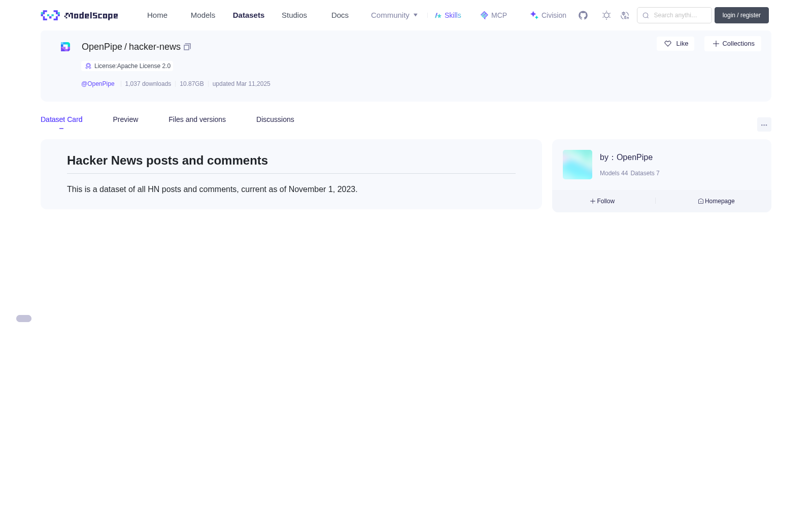The height and width of the screenshot is (508, 812).
Task: Switch to Files and versions tab
Action: point(197,119)
